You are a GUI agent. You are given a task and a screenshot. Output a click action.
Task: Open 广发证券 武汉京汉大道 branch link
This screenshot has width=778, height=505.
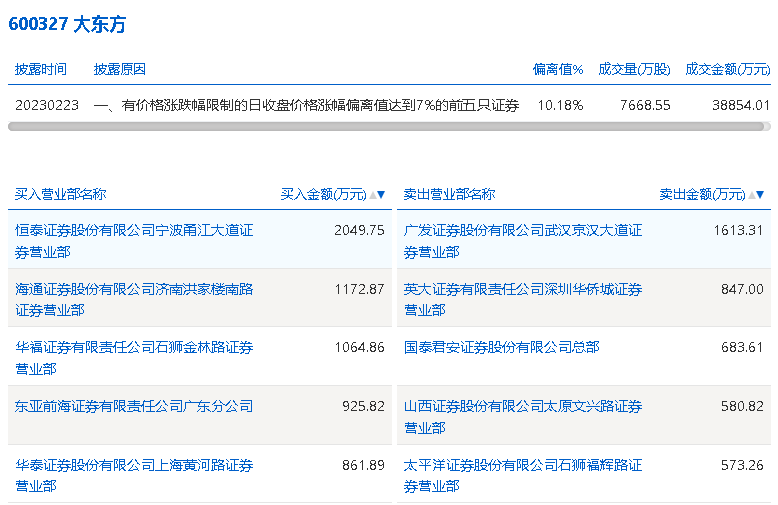[523, 241]
